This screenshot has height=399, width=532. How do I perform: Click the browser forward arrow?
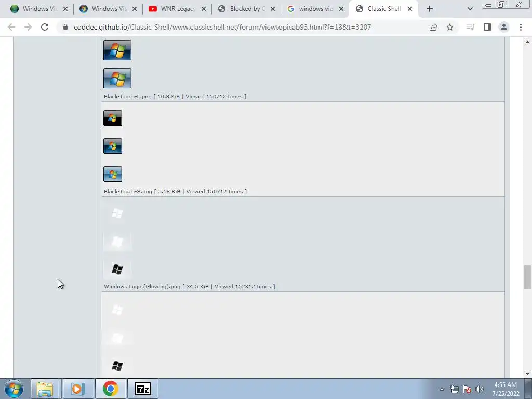point(28,27)
